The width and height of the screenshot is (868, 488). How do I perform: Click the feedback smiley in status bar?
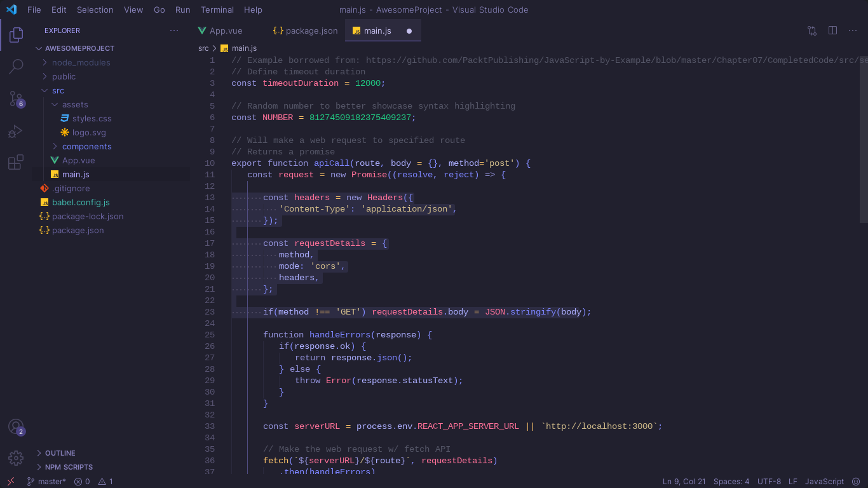tap(856, 482)
